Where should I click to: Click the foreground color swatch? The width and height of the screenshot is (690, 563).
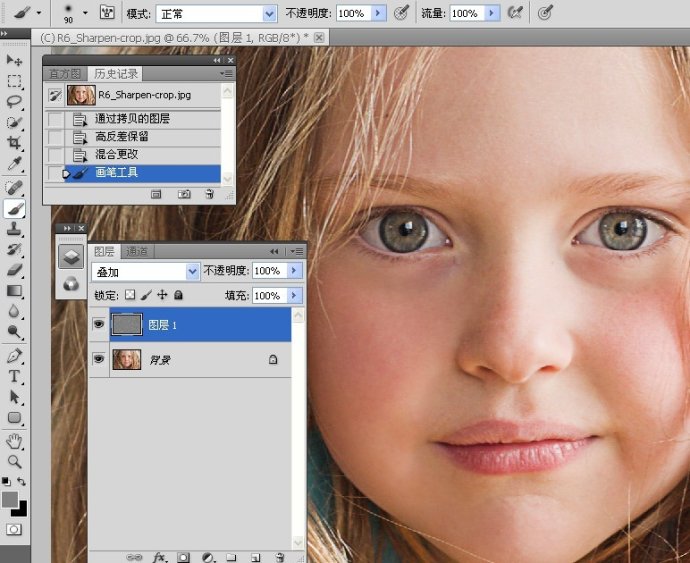click(10, 500)
